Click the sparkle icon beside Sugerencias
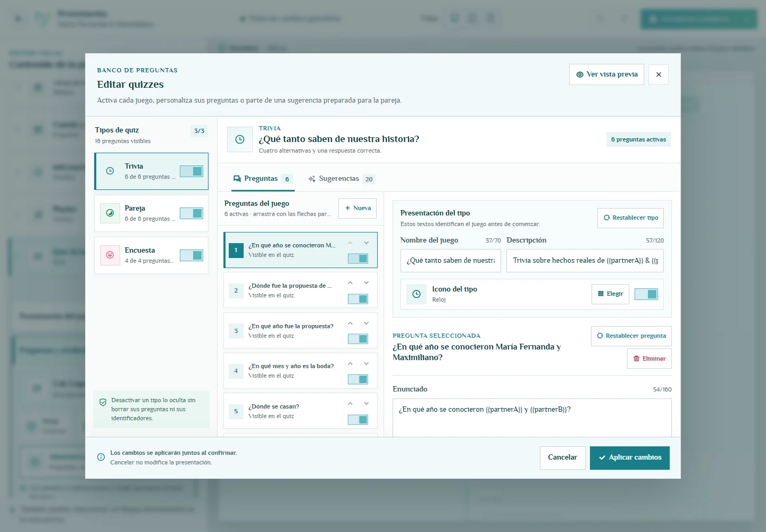 click(312, 179)
